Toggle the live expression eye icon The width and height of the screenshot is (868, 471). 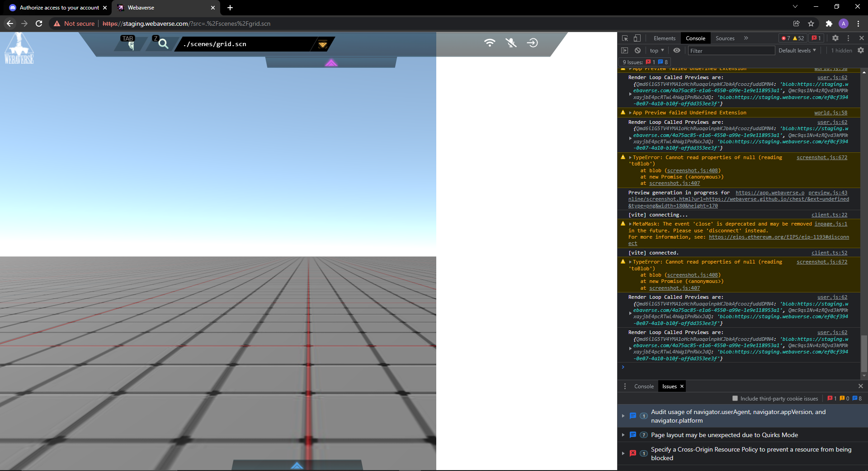point(677,51)
